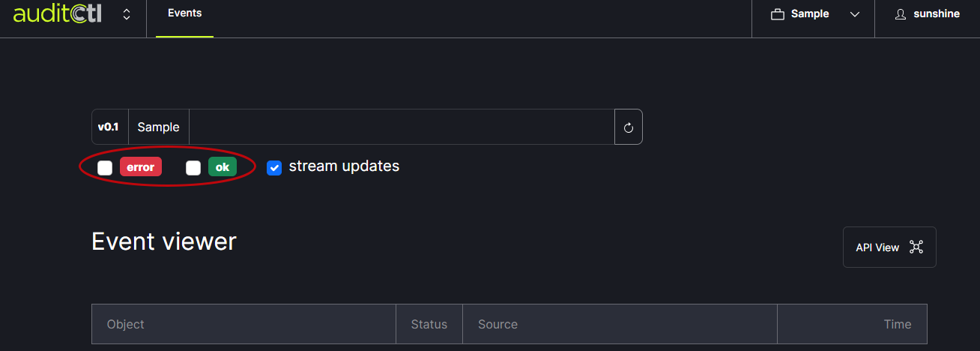Enable the error filter checkbox
Viewport: 980px width, 351px height.
[105, 167]
